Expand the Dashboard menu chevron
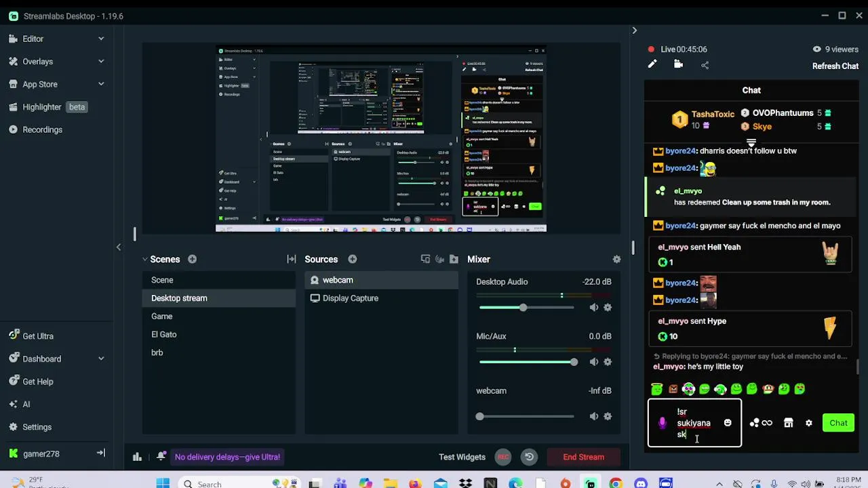The image size is (868, 488). [x=101, y=359]
